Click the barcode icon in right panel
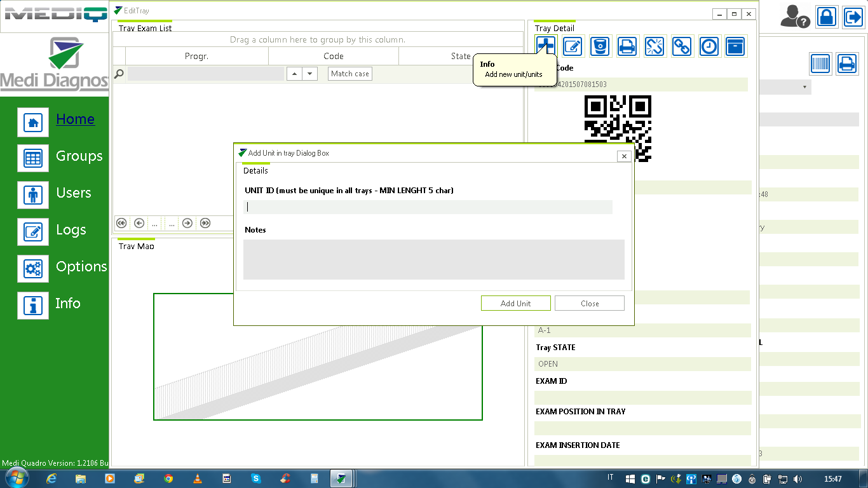This screenshot has height=488, width=868. 821,64
